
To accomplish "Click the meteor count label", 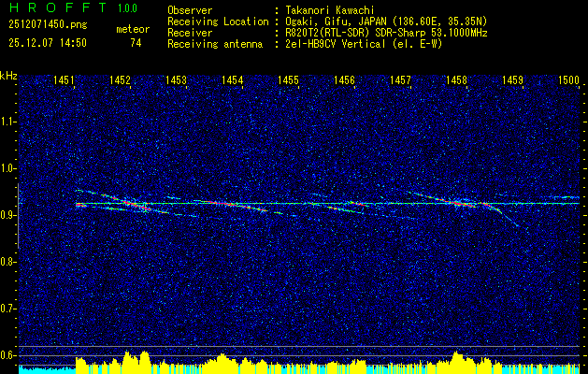I will [x=133, y=29].
